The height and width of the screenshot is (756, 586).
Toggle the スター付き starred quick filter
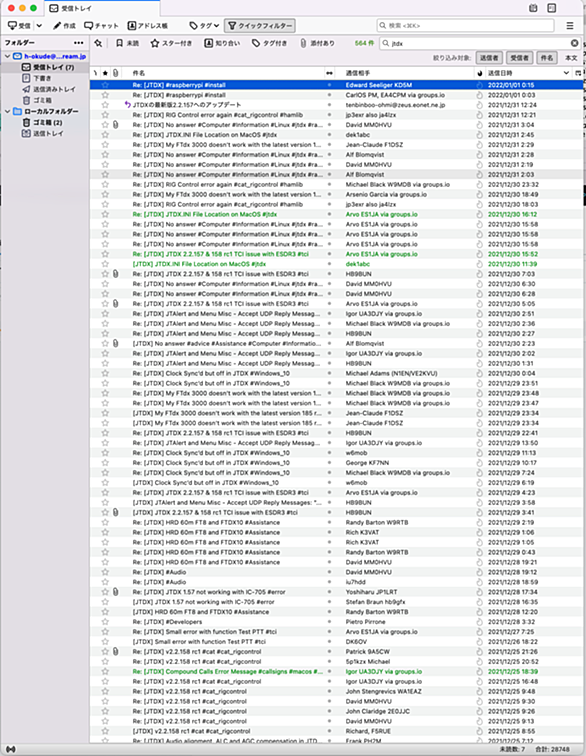click(x=171, y=43)
